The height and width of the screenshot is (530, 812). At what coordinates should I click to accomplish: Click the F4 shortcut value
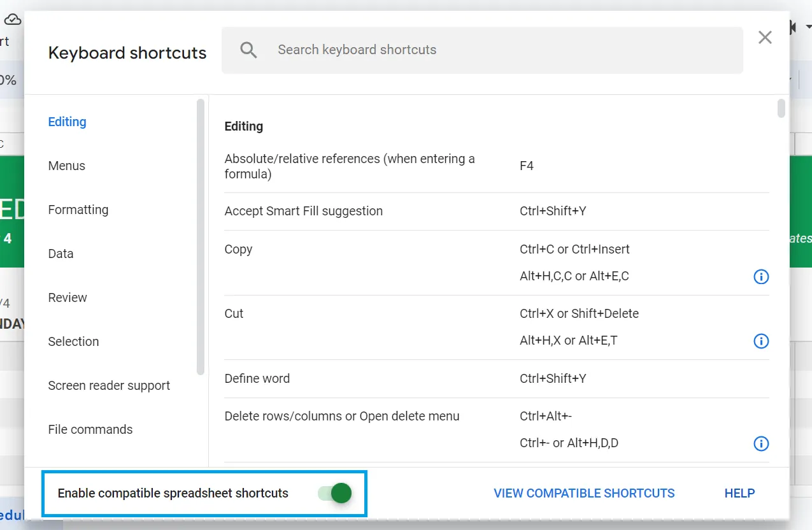tap(527, 166)
